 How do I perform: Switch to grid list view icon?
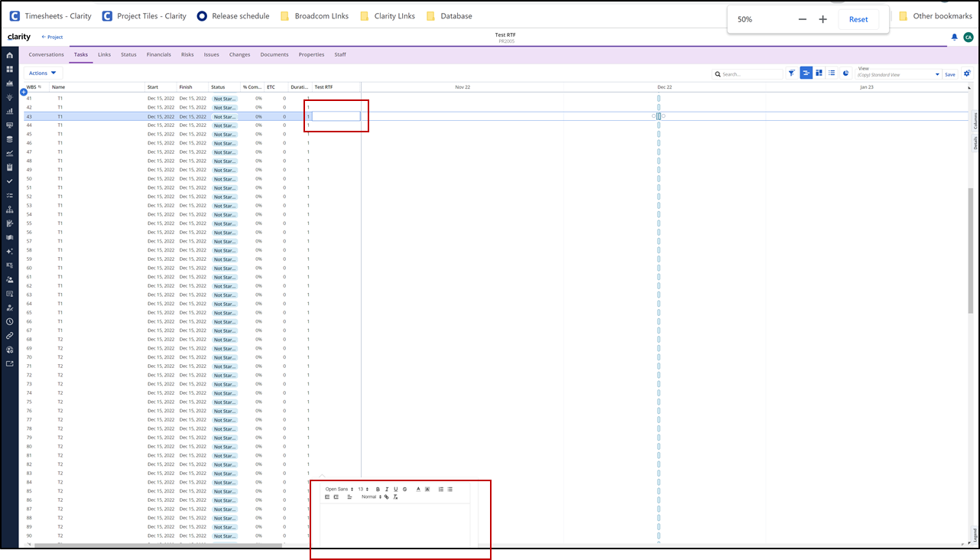click(x=832, y=73)
